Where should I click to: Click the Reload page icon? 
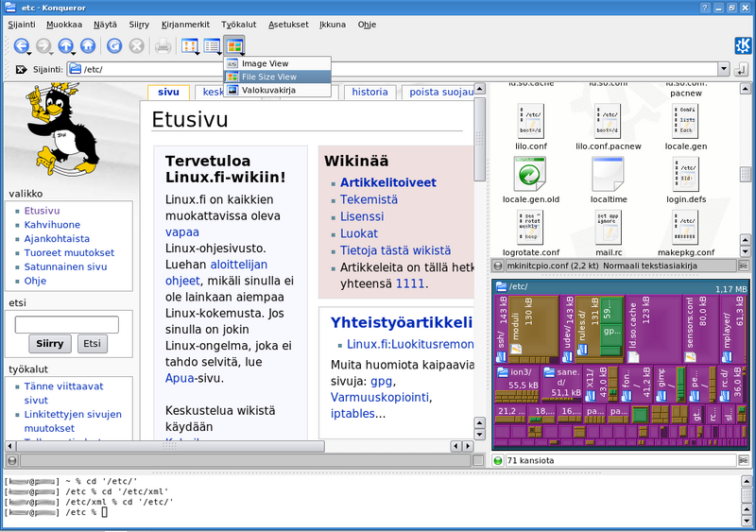114,45
